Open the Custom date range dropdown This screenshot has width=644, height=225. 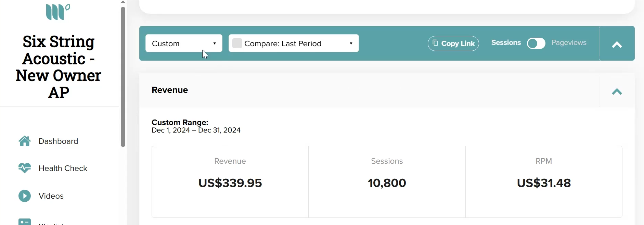coord(184,43)
